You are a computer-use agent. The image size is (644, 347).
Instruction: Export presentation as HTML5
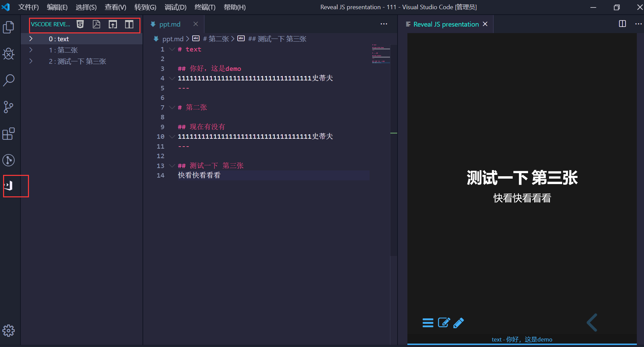point(80,24)
